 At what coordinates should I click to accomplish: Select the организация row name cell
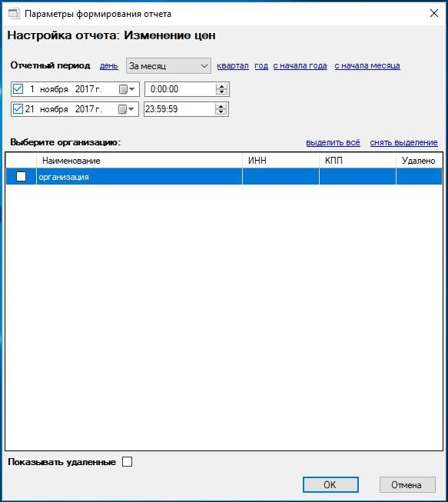pyautogui.click(x=139, y=176)
